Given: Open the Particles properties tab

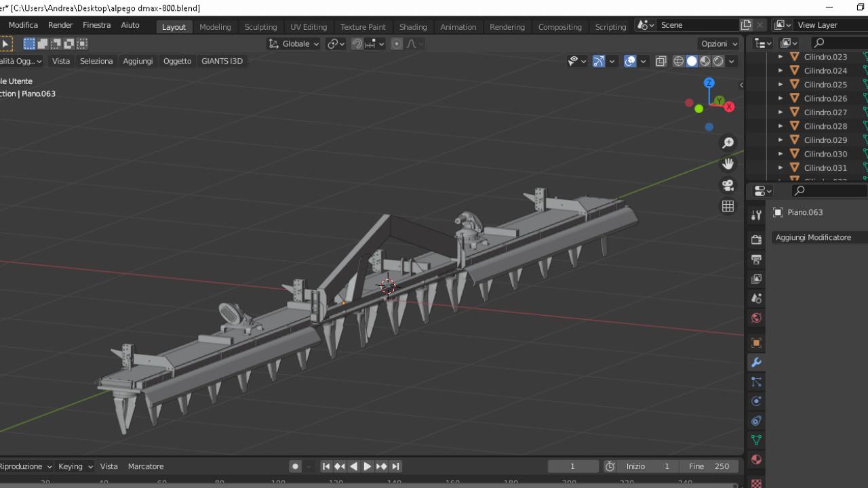Looking at the screenshot, I should pos(756,382).
